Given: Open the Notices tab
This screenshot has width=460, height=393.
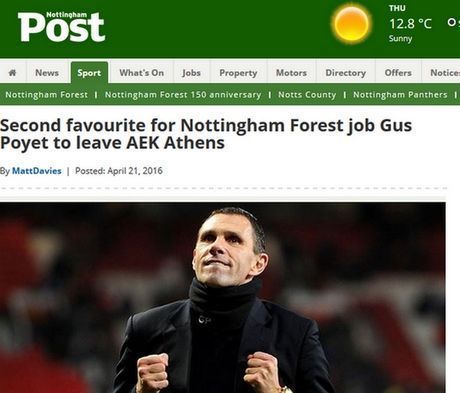Looking at the screenshot, I should coord(441,72).
